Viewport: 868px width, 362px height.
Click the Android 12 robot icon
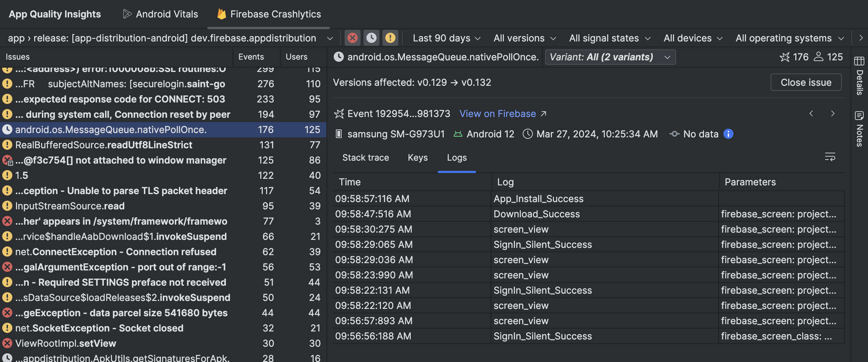[458, 134]
